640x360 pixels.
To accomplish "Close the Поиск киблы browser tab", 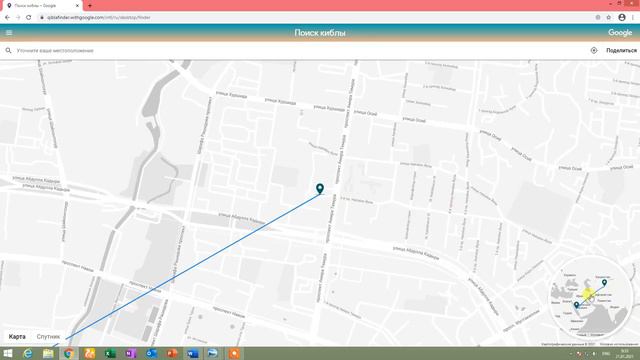I will (x=77, y=6).
